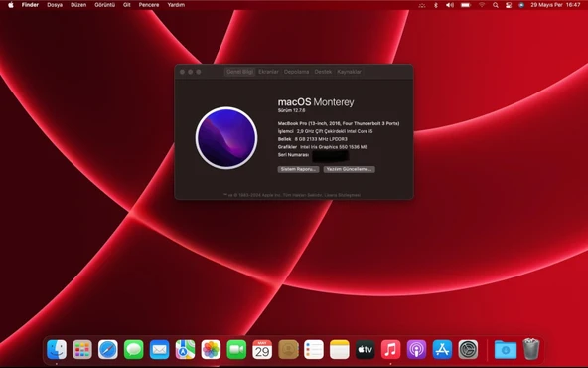The width and height of the screenshot is (588, 368).
Task: Open the Messages app in the Dock
Action: click(134, 350)
